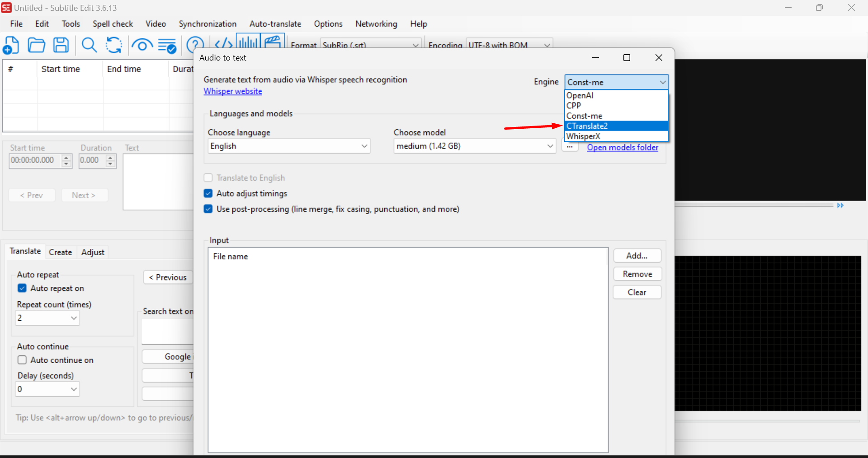Enable Auto continue on checkbox
The height and width of the screenshot is (458, 868).
click(22, 360)
